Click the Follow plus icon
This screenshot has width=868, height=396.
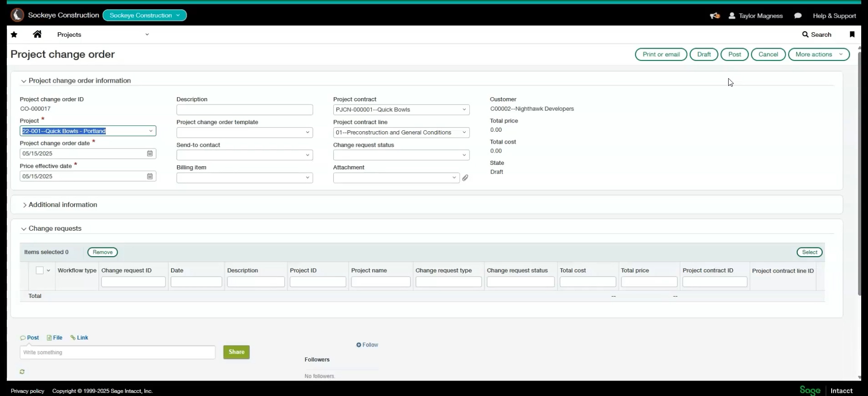point(359,345)
